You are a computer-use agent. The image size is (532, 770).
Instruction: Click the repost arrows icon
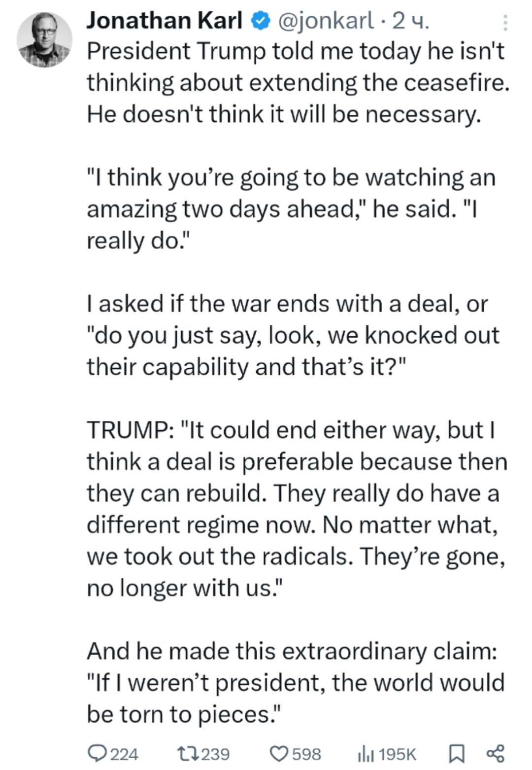[188, 753]
